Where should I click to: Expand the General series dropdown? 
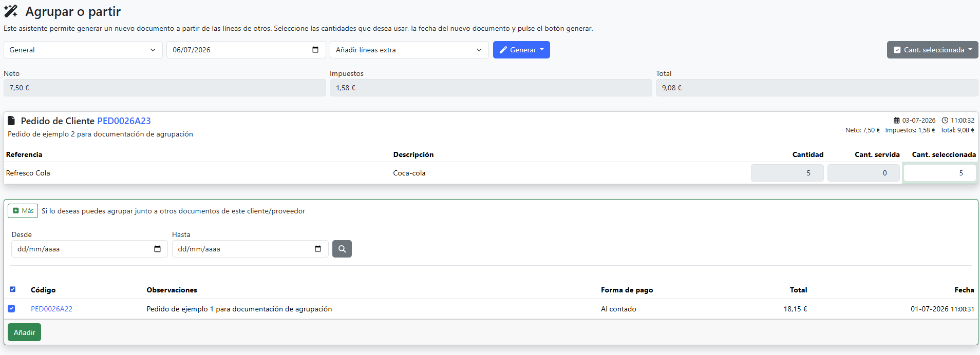coord(83,50)
